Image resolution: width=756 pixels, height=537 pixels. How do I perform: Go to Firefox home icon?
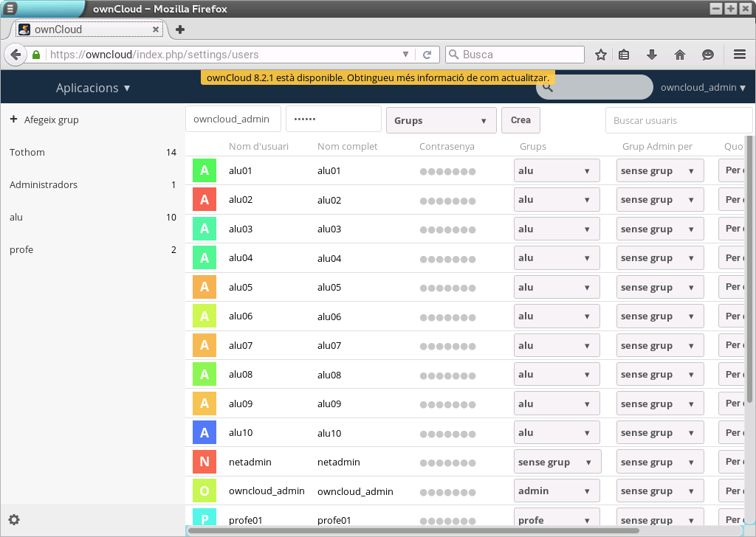[x=680, y=55]
